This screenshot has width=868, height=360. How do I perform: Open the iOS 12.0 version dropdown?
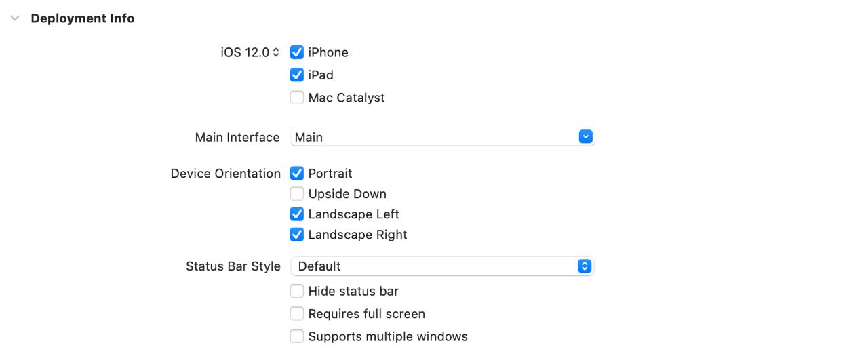(x=250, y=52)
